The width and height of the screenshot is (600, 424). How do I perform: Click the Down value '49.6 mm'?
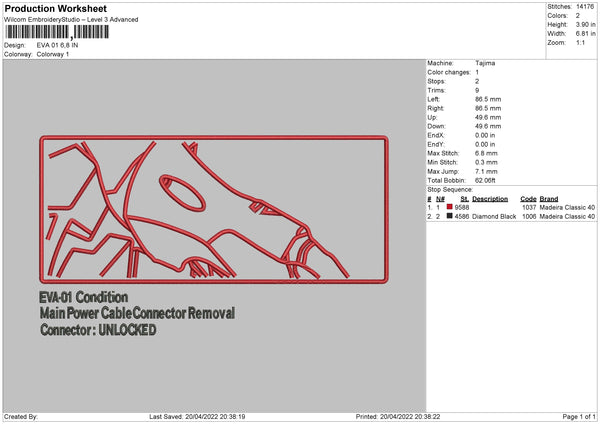coord(488,126)
